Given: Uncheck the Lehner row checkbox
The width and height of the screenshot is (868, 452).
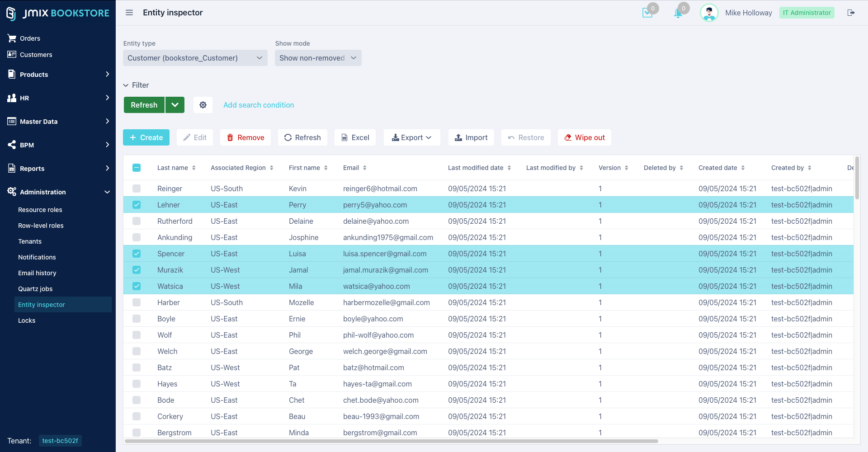Looking at the screenshot, I should (137, 205).
